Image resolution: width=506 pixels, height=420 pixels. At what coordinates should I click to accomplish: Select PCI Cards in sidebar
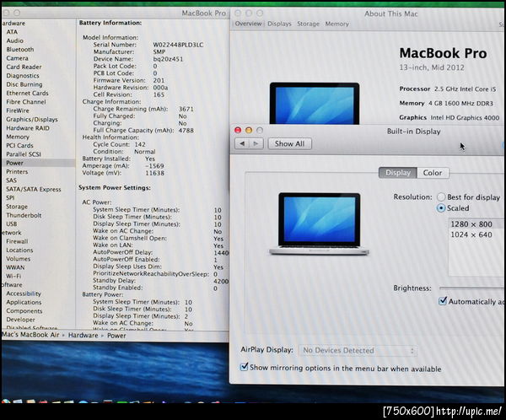click(19, 145)
